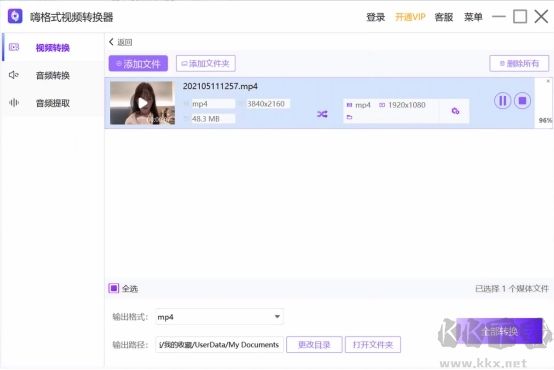Viewport: 554px width, 370px height.
Task: Click the output folder icon in file row
Action: (349, 117)
